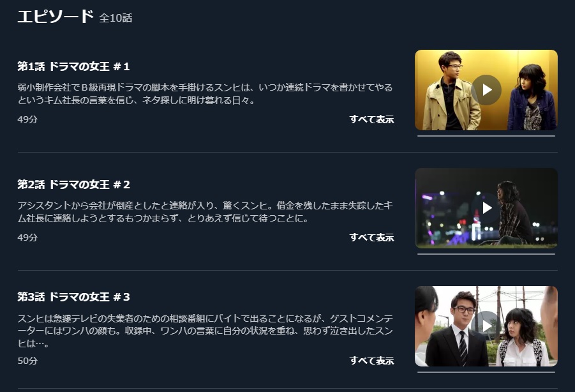Click the episode 2 synopsis starting アシスタントから
Screen dimensions: 575x392
click(205, 212)
